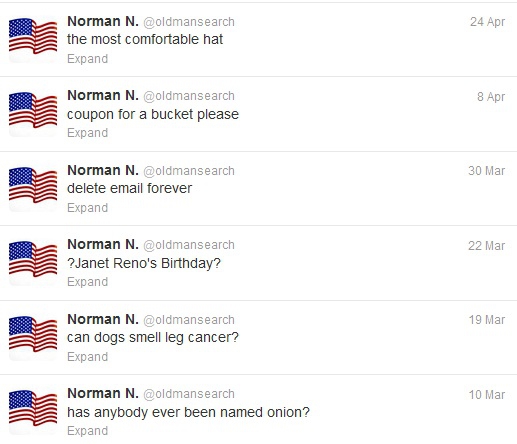Open the 8 Apr timestamp link
517x444 pixels.
pos(491,97)
